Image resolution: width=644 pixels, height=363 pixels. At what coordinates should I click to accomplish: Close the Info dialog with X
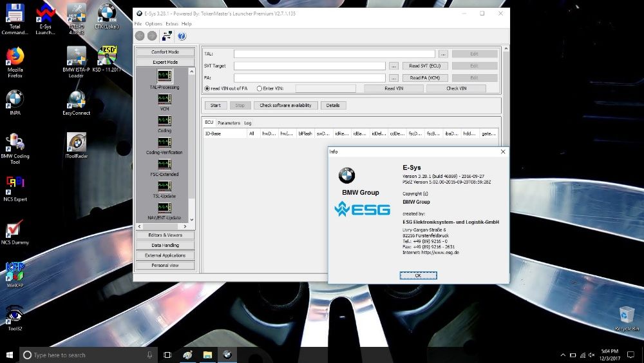coord(503,152)
